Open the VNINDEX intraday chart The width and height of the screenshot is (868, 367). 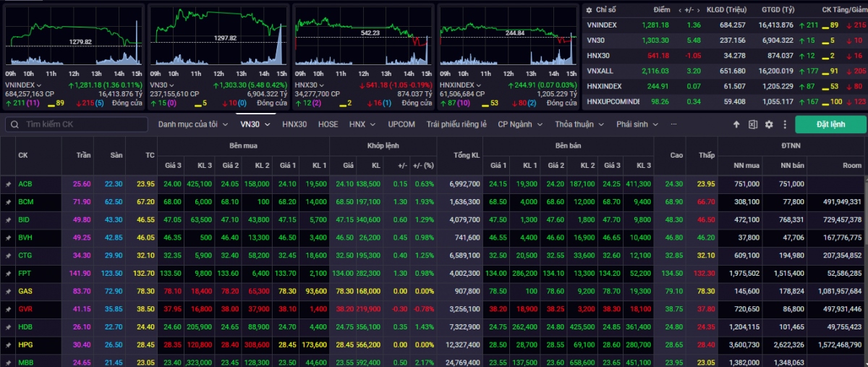click(x=73, y=38)
